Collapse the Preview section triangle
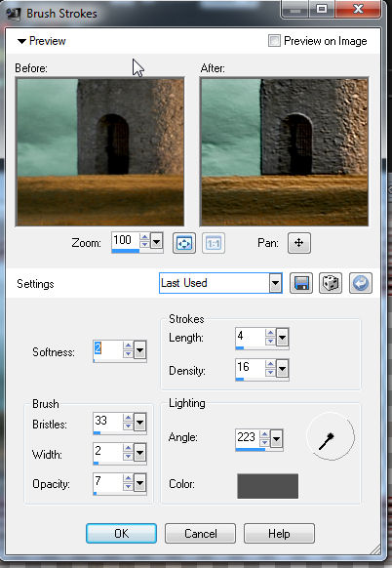 (21, 41)
